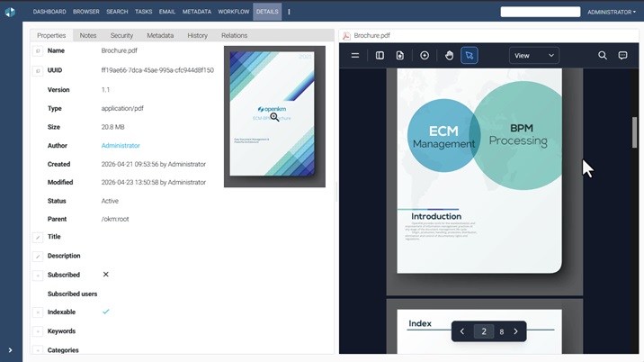This screenshot has height=362, width=644.
Task: Open the EMAIL menu item
Action: pos(167,12)
